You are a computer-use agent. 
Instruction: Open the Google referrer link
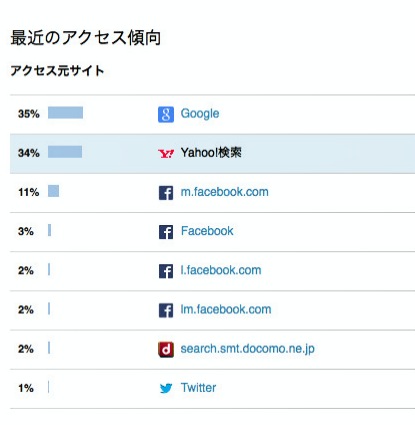point(200,114)
